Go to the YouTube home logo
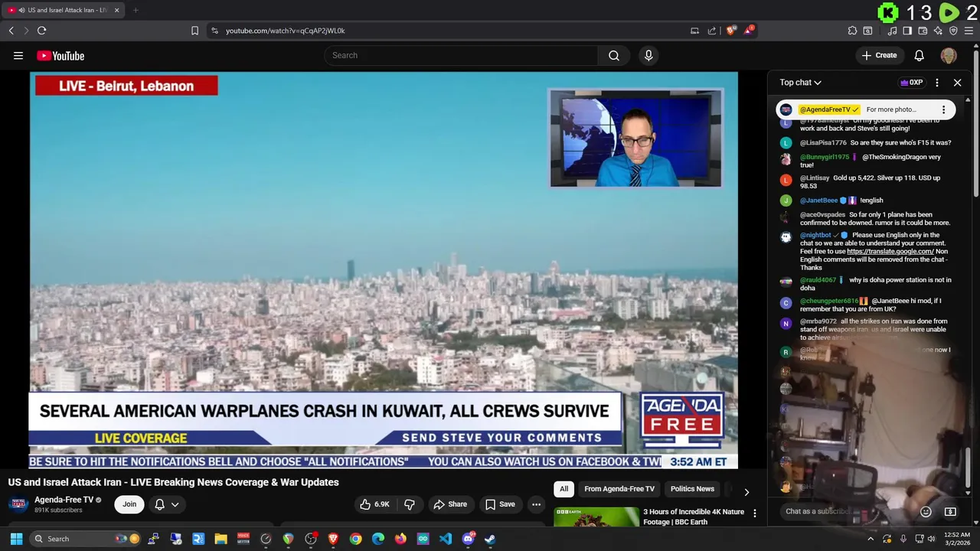 [60, 55]
